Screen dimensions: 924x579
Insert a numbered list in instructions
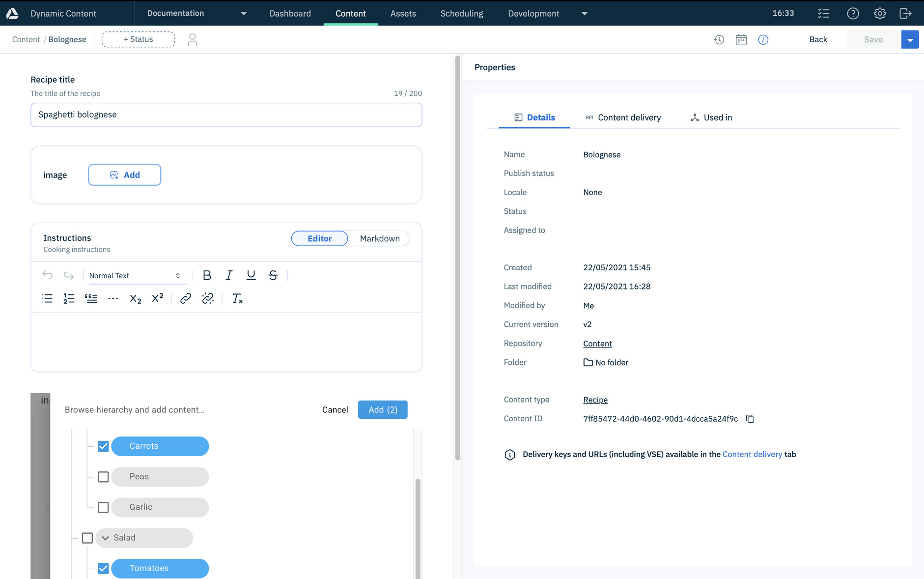click(69, 298)
